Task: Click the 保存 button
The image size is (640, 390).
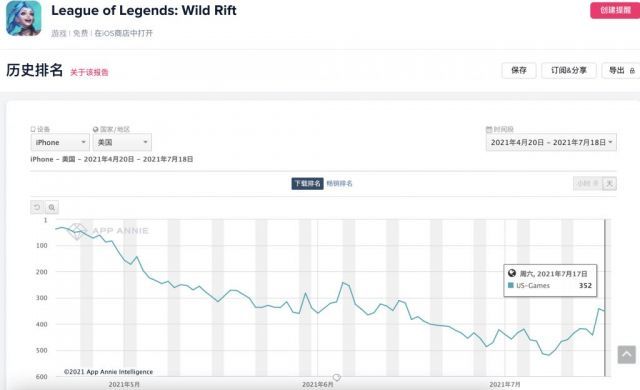Action: coord(519,71)
